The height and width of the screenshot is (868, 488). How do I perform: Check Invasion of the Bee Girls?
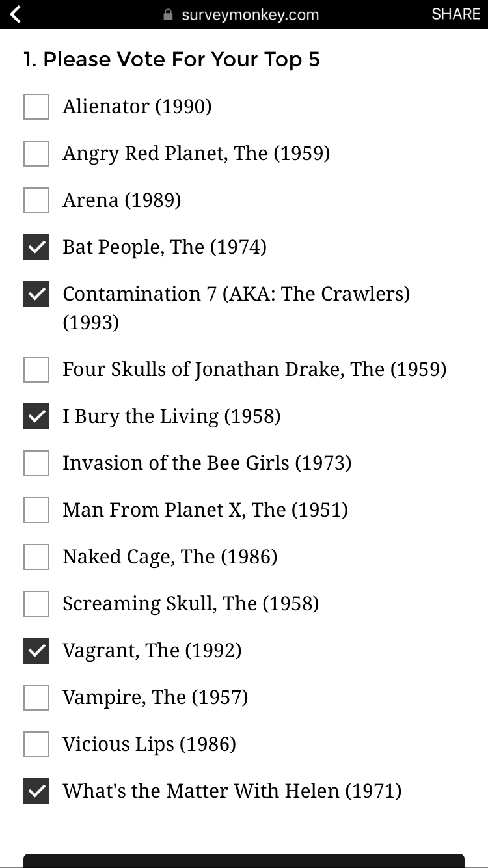point(36,463)
